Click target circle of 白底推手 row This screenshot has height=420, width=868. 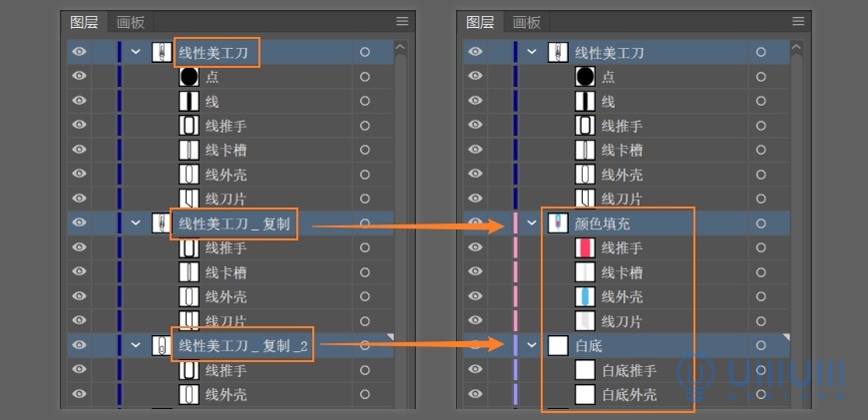(x=760, y=370)
